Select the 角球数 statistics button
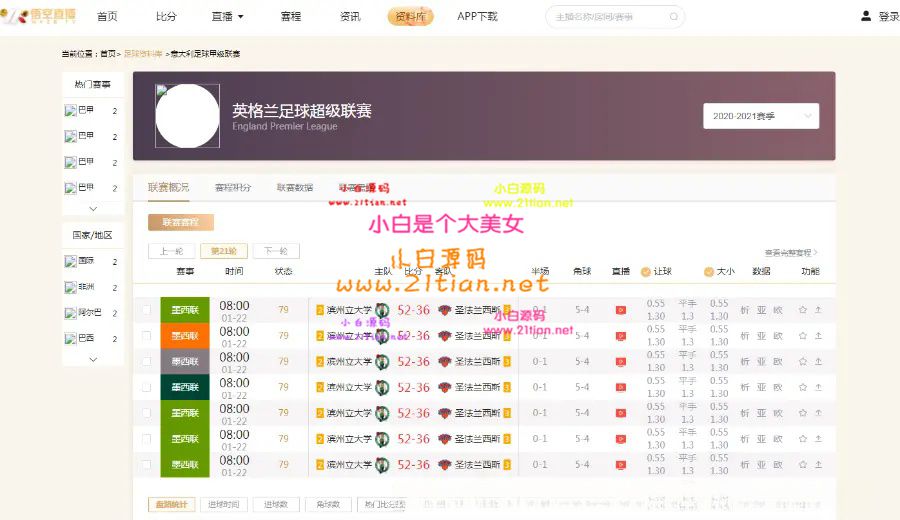The image size is (900, 520). point(328,504)
